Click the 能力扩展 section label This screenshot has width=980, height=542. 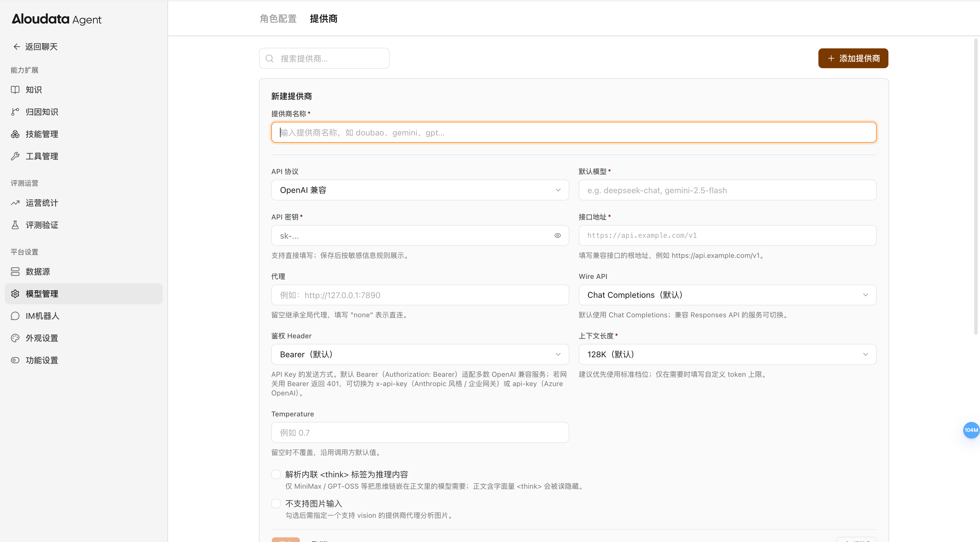point(24,70)
